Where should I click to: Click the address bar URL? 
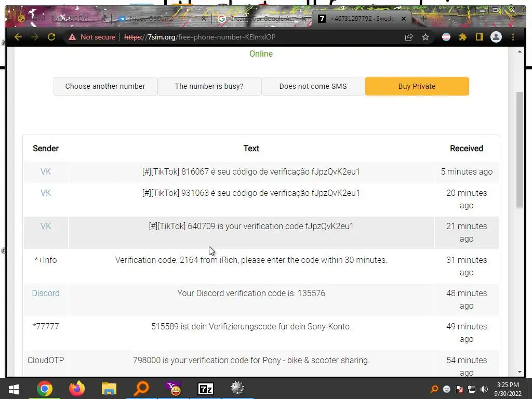pyautogui.click(x=200, y=37)
